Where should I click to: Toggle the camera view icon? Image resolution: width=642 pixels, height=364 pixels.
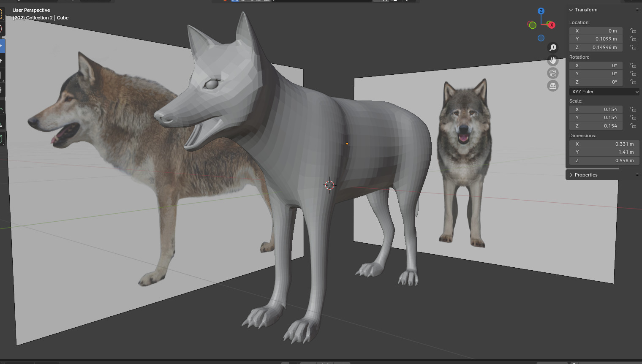tap(553, 73)
